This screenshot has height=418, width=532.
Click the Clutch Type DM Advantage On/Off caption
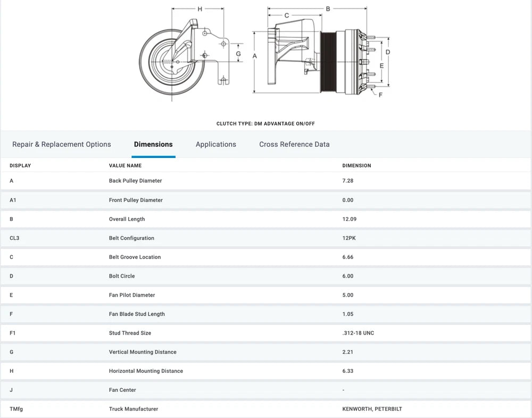[x=265, y=123]
